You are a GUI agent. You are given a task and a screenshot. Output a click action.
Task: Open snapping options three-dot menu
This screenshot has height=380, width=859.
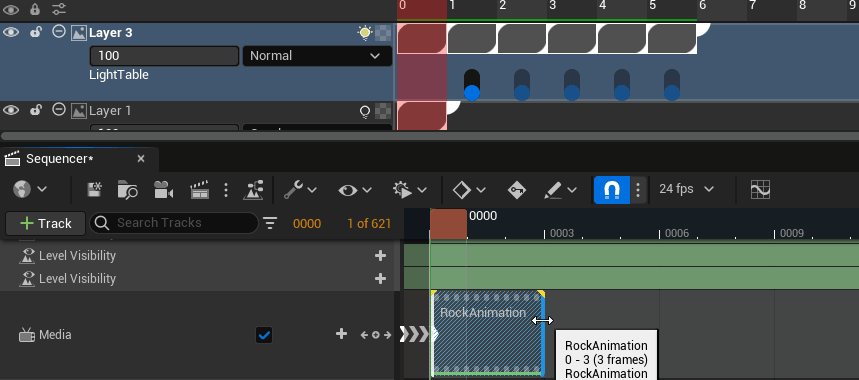click(x=638, y=189)
